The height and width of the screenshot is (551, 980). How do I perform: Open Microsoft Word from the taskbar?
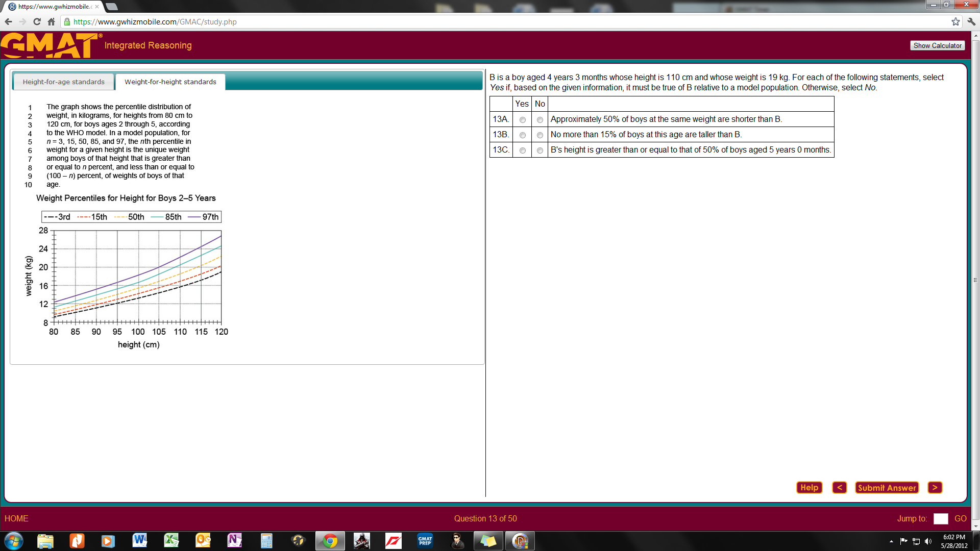click(139, 540)
